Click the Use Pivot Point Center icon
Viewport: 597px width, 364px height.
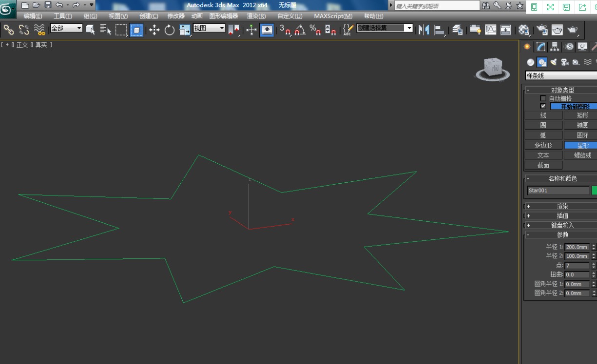click(234, 30)
